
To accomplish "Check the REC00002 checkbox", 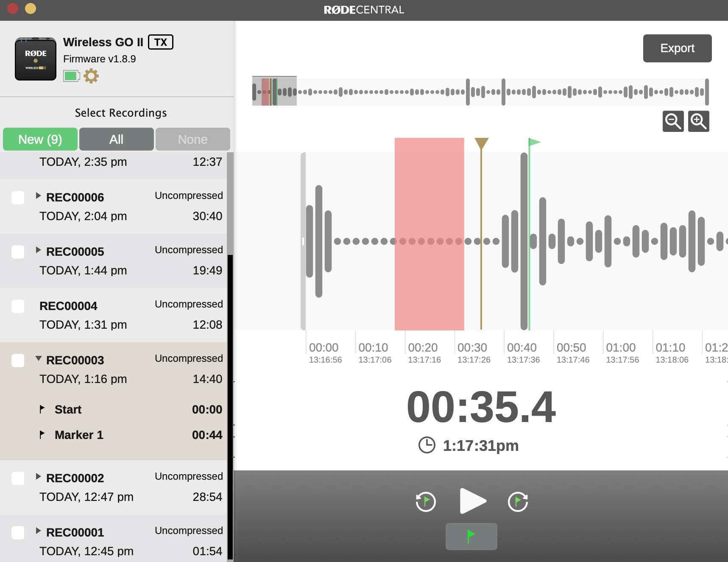I will (x=18, y=478).
